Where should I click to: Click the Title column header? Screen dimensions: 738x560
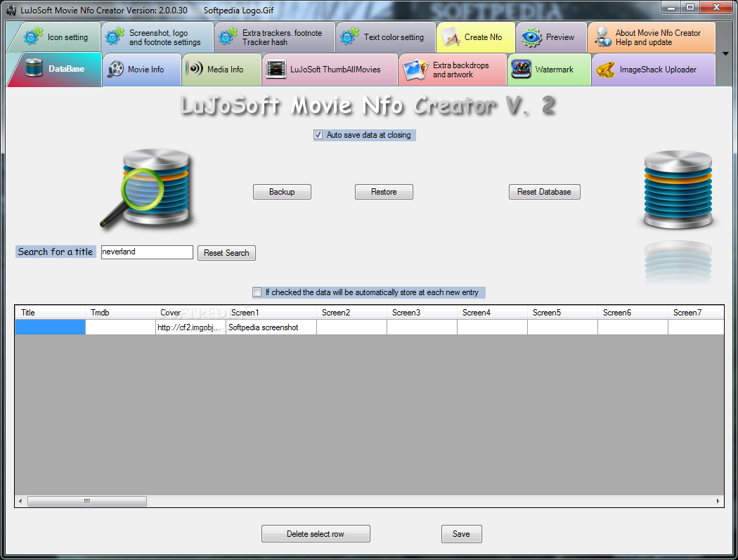pyautogui.click(x=51, y=313)
